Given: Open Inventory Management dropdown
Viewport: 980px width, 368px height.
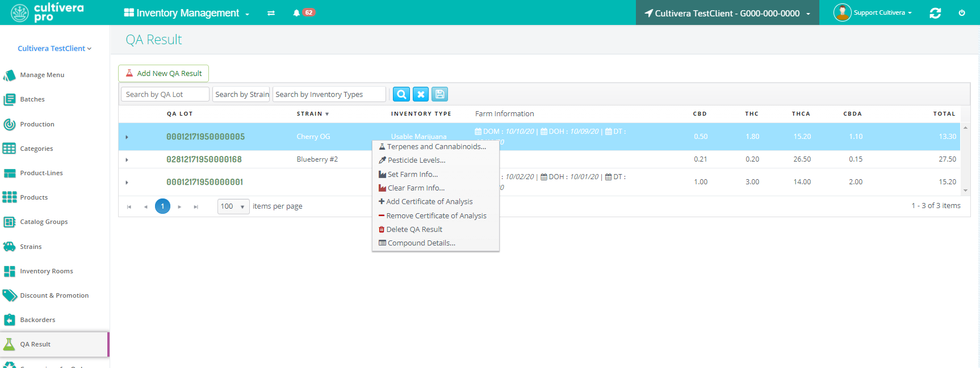Looking at the screenshot, I should pos(187,13).
